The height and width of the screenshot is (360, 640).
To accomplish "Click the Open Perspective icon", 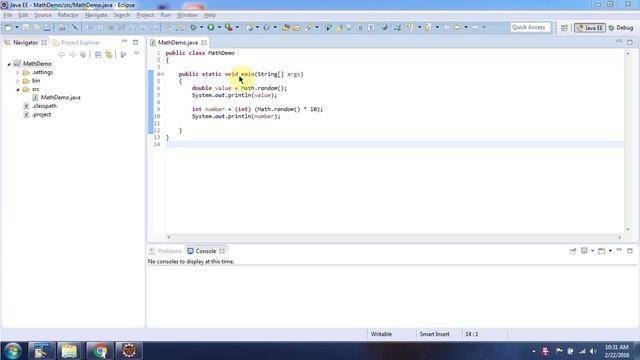I will pyautogui.click(x=564, y=28).
